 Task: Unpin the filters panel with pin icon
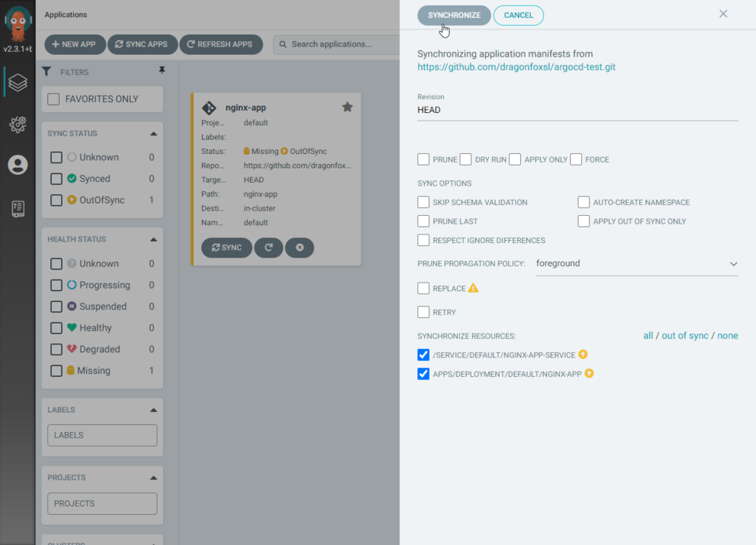point(162,70)
